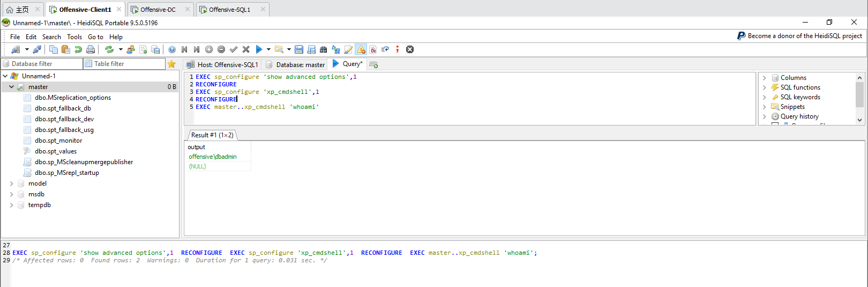
Task: Collapse the master database node
Action: (x=12, y=87)
